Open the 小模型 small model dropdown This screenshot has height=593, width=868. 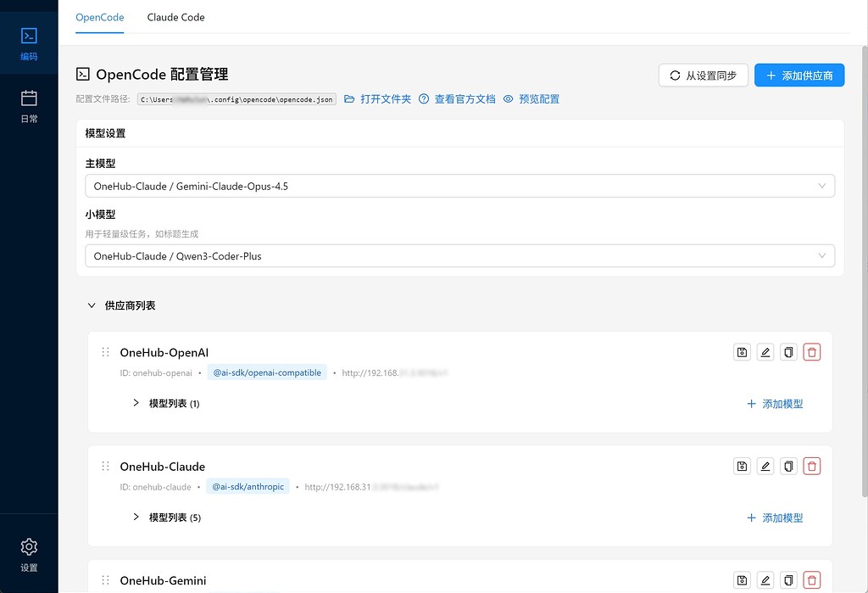(459, 256)
